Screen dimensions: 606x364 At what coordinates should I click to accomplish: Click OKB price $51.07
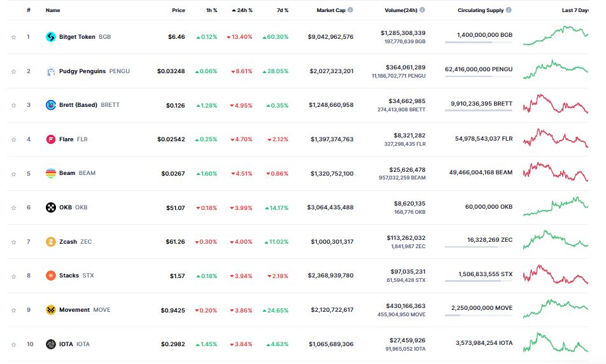pyautogui.click(x=176, y=208)
